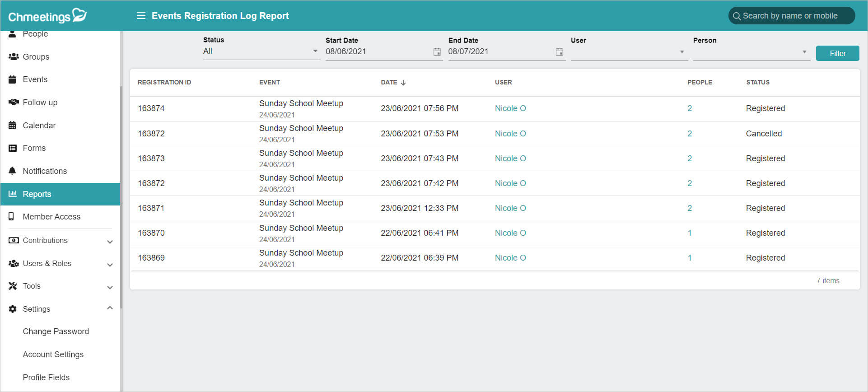The image size is (868, 392).
Task: Click the Filter button
Action: (x=837, y=53)
